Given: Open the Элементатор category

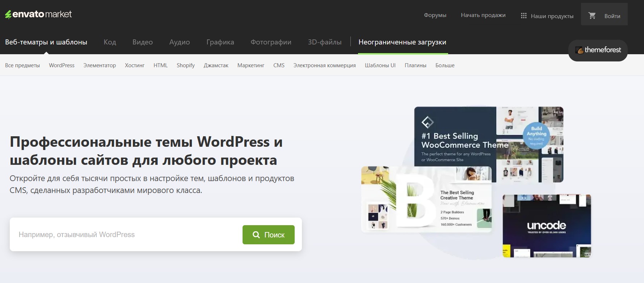Looking at the screenshot, I should [x=100, y=65].
